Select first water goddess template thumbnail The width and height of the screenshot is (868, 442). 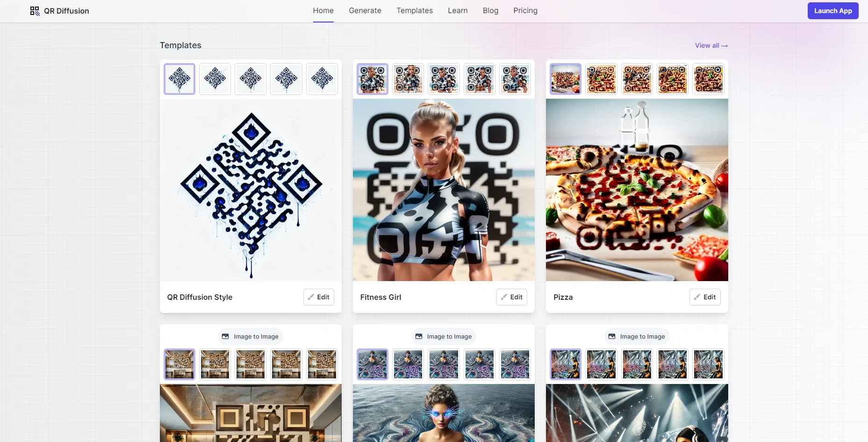point(373,364)
